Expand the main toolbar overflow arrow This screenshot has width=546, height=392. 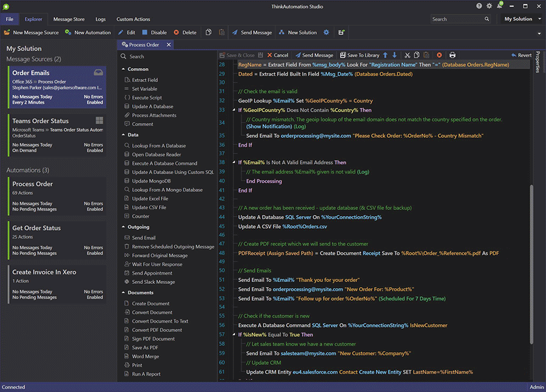point(539,34)
